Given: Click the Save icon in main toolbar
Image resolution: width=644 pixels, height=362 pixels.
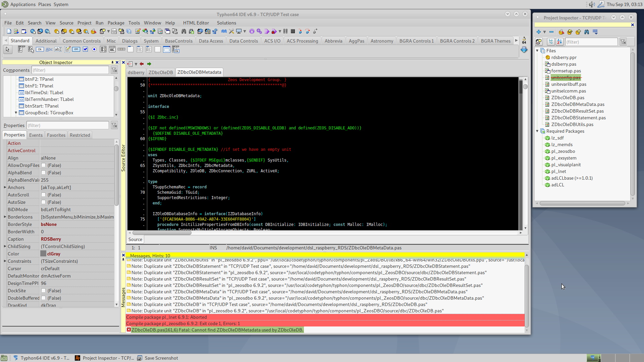Looking at the screenshot, I should pyautogui.click(x=114, y=32).
